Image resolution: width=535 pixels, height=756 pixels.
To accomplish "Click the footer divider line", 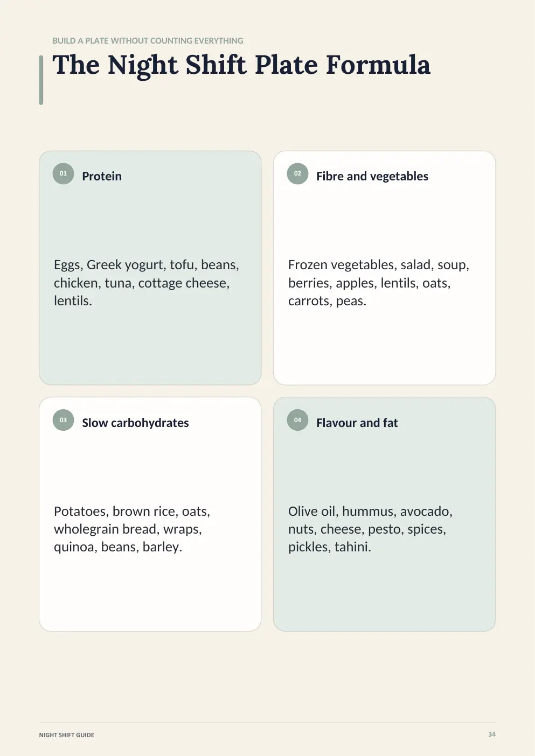I will [x=267, y=723].
